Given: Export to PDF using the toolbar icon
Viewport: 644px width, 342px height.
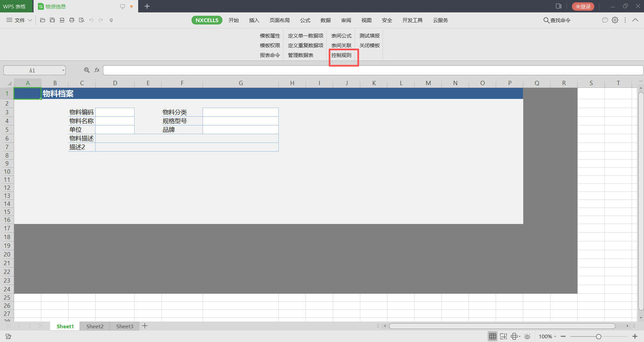Looking at the screenshot, I should pos(62,20).
